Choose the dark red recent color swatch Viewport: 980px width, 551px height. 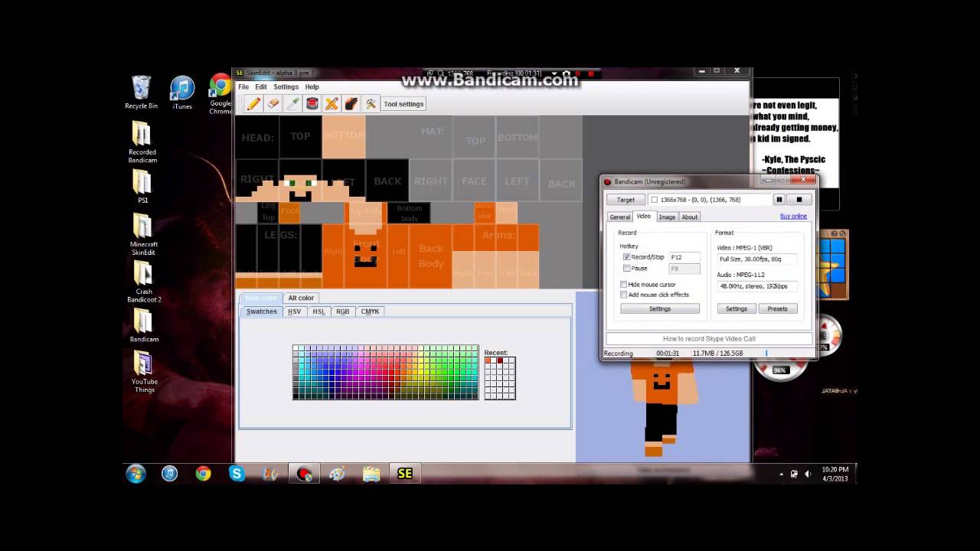click(500, 360)
